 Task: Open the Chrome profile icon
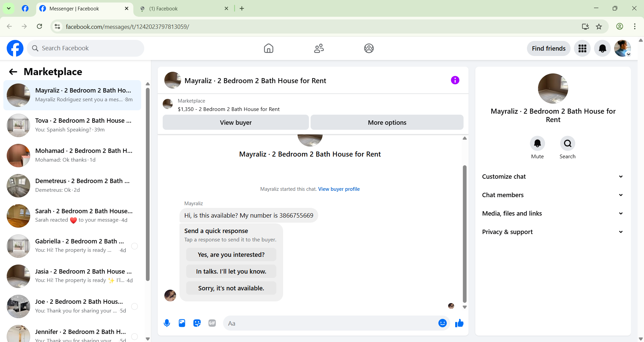pyautogui.click(x=620, y=26)
